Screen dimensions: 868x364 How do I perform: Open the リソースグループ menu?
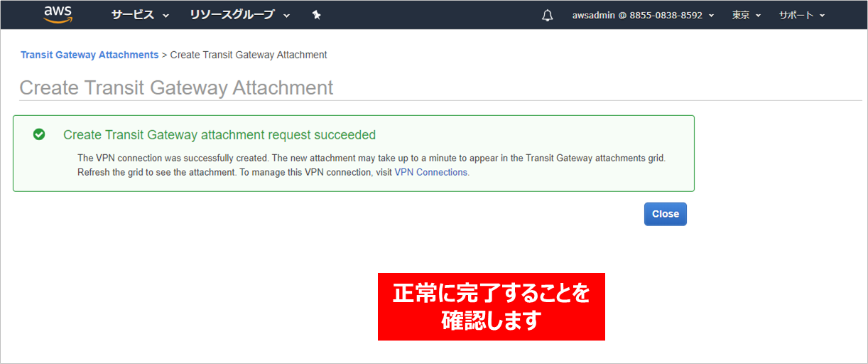pyautogui.click(x=232, y=15)
